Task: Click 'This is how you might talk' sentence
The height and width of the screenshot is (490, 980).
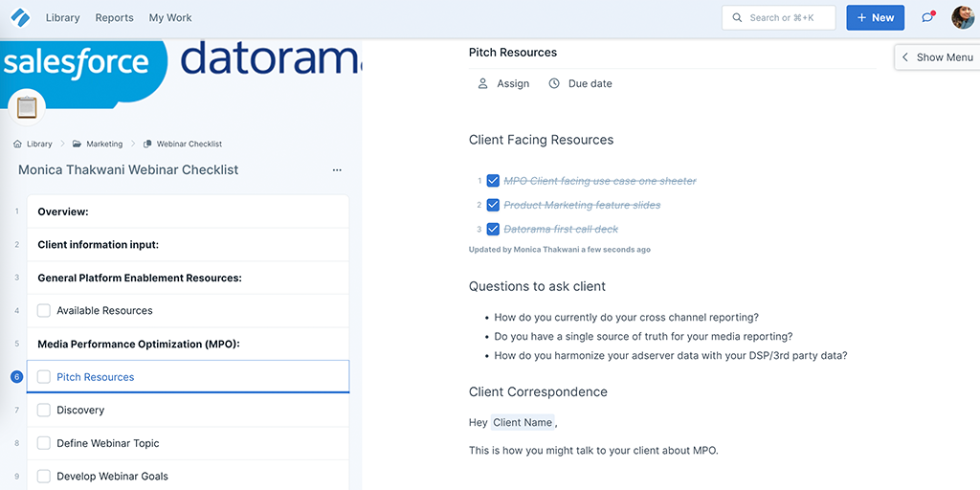Action: coord(593,450)
